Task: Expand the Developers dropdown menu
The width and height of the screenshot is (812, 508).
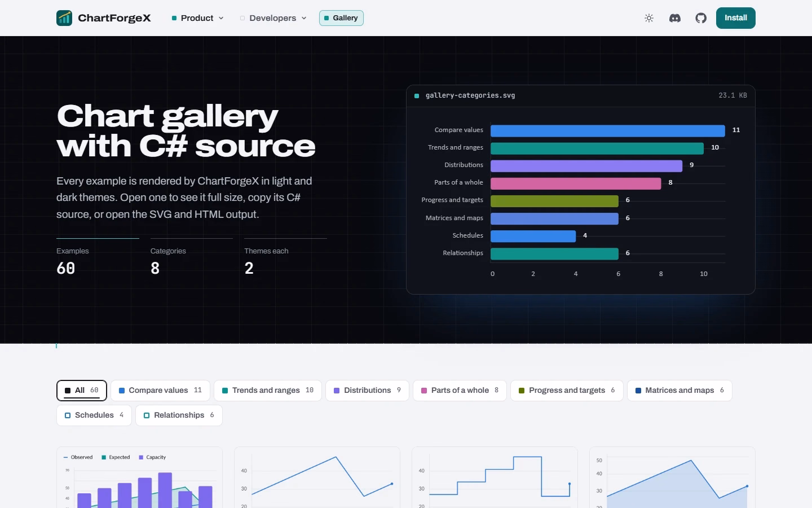Action: pos(273,18)
